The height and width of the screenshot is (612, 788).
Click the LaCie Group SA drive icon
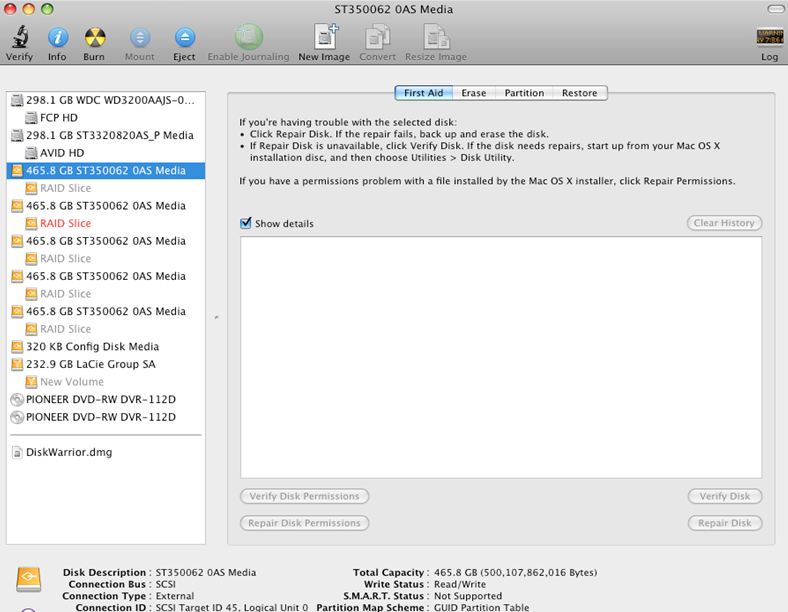tap(17, 364)
